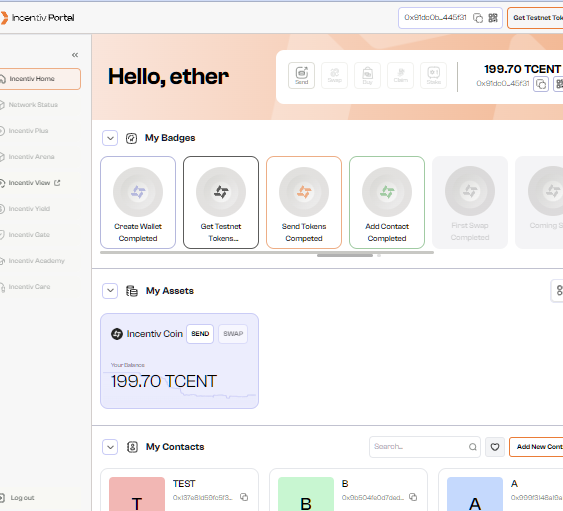Click the search magnifier icon
Viewport: 563px width, 511px height.
point(473,447)
